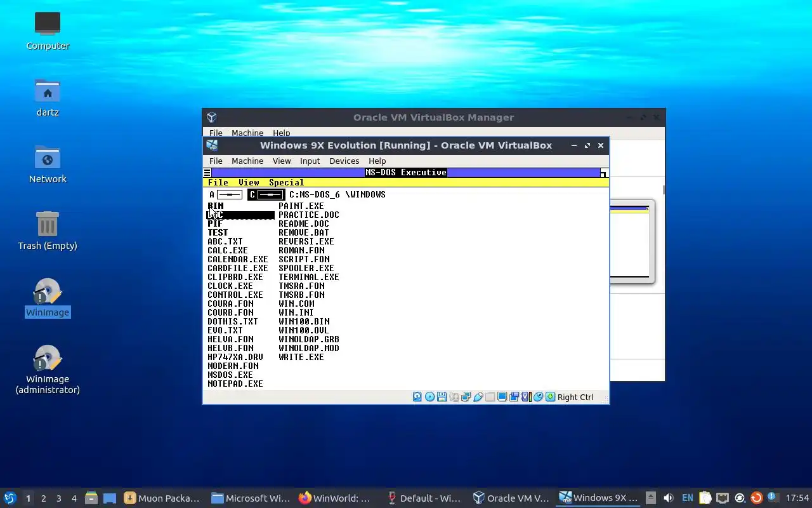
Task: Click the display monitor indicator in status bar
Action: pos(502,397)
